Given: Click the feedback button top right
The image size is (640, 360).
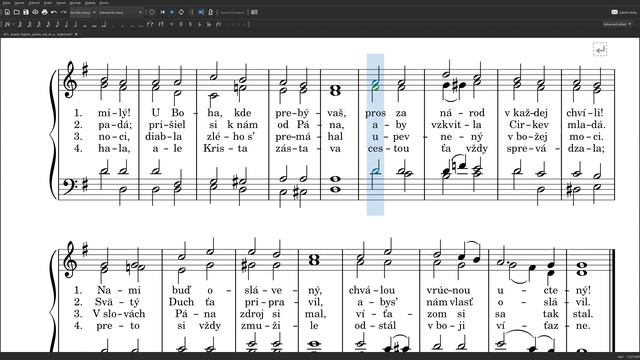Looking at the screenshot, I should (624, 12).
